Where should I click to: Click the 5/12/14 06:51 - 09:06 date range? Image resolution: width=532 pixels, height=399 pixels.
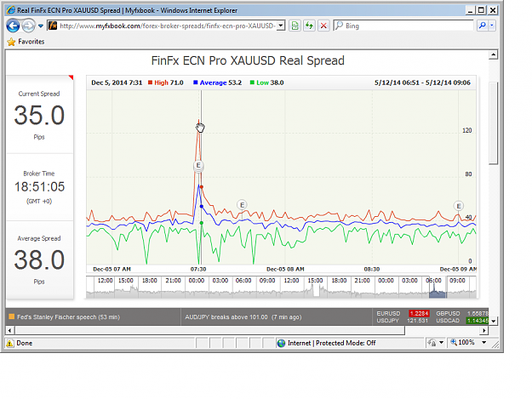422,83
